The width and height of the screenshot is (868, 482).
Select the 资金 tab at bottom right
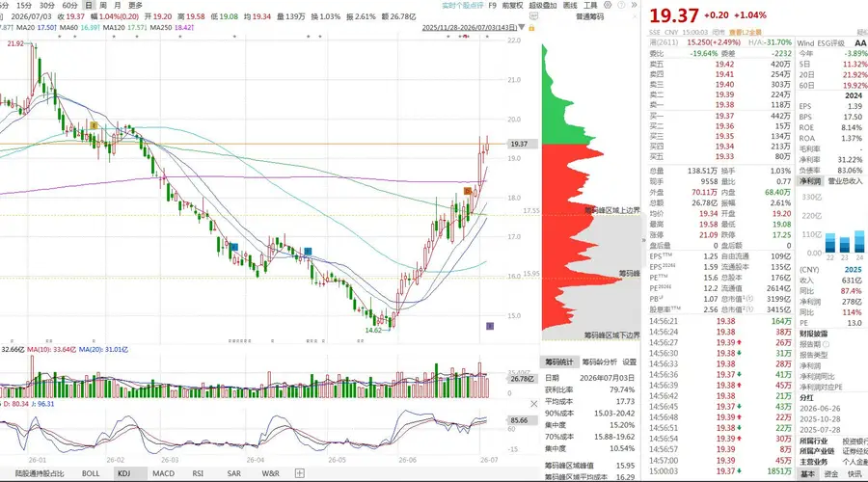831,473
